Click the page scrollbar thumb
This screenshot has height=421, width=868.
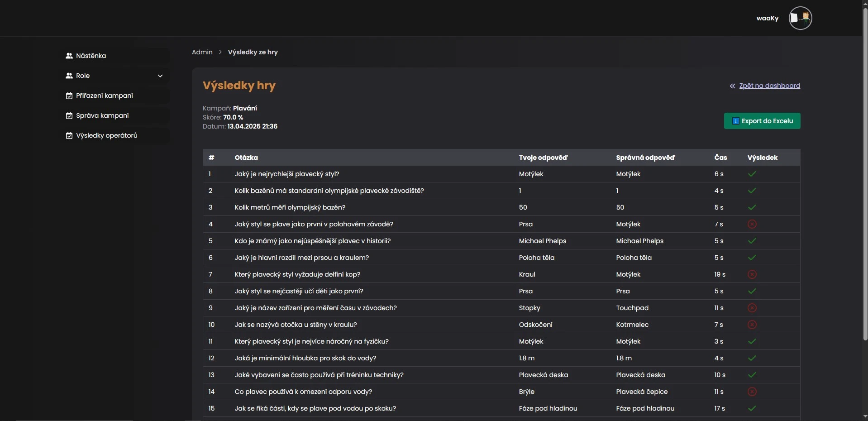pyautogui.click(x=865, y=174)
